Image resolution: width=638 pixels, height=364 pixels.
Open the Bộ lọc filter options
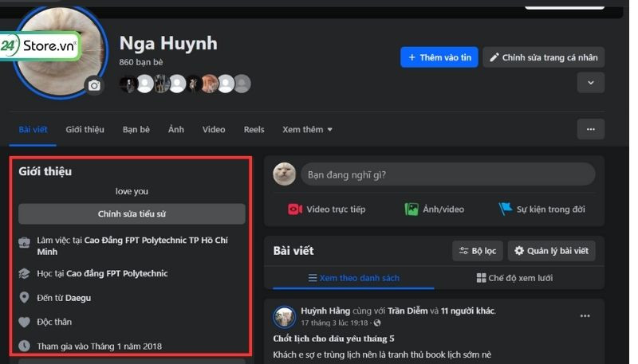click(x=477, y=251)
